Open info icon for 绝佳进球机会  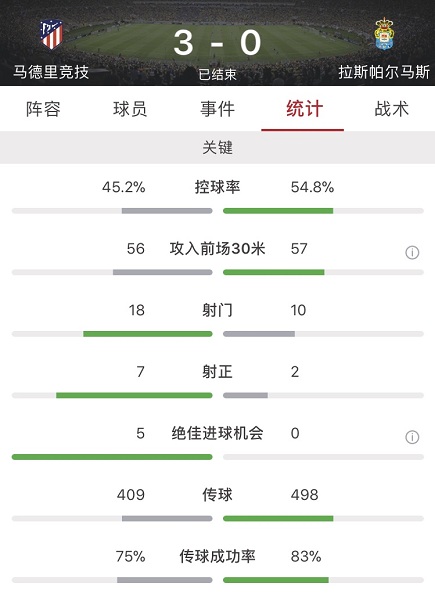(412, 437)
